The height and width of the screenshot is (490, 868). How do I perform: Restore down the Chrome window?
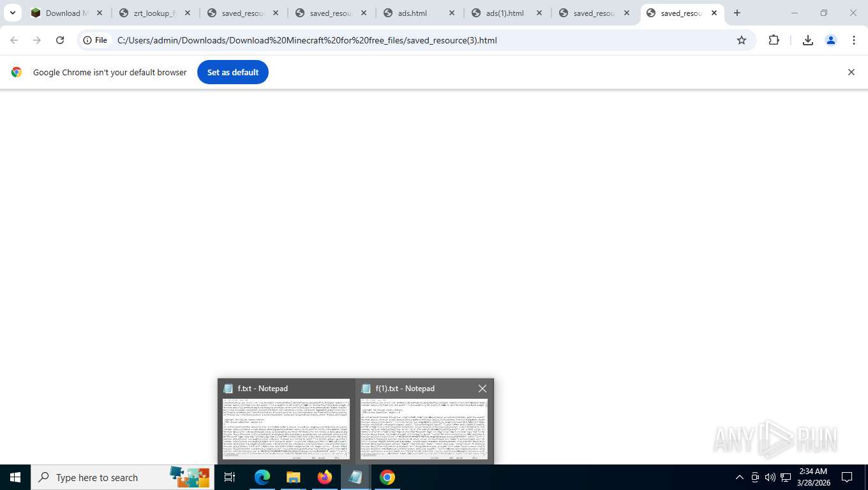click(x=824, y=13)
